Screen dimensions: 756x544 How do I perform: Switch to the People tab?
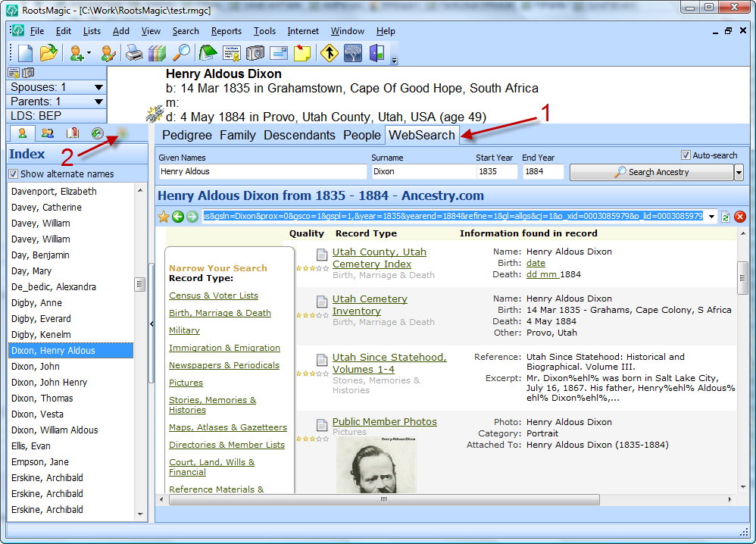(362, 135)
